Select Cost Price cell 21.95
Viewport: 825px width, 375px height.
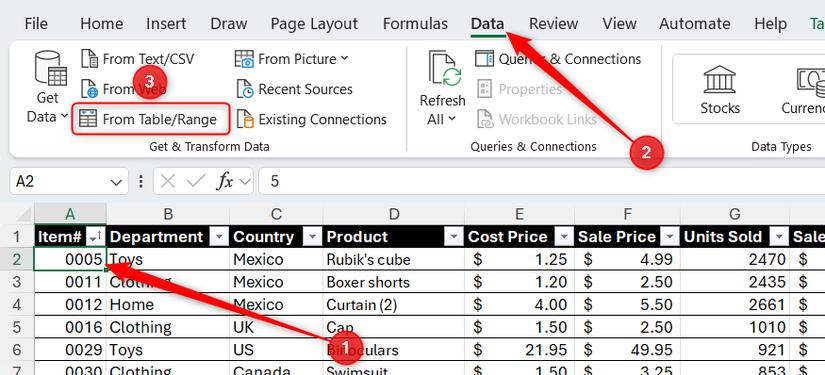[519, 350]
